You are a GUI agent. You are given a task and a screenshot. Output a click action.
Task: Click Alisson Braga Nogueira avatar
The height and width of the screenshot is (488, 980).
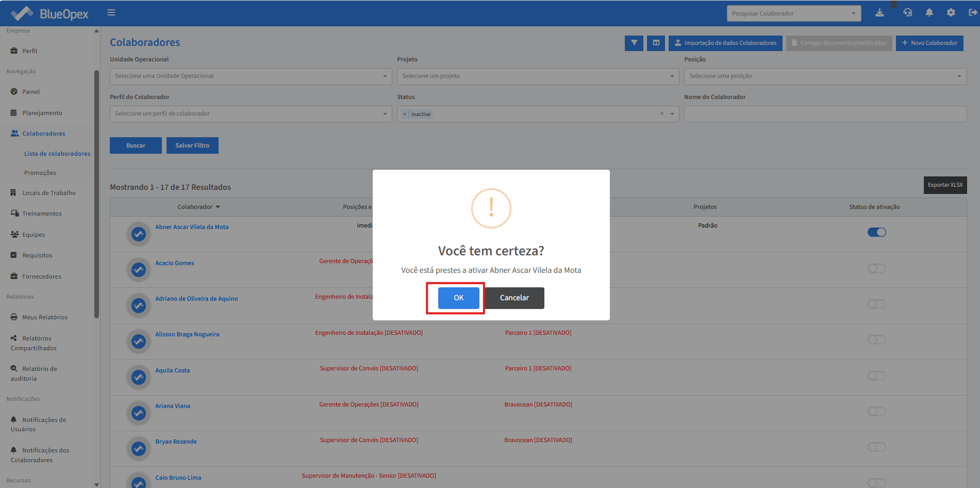tap(138, 341)
